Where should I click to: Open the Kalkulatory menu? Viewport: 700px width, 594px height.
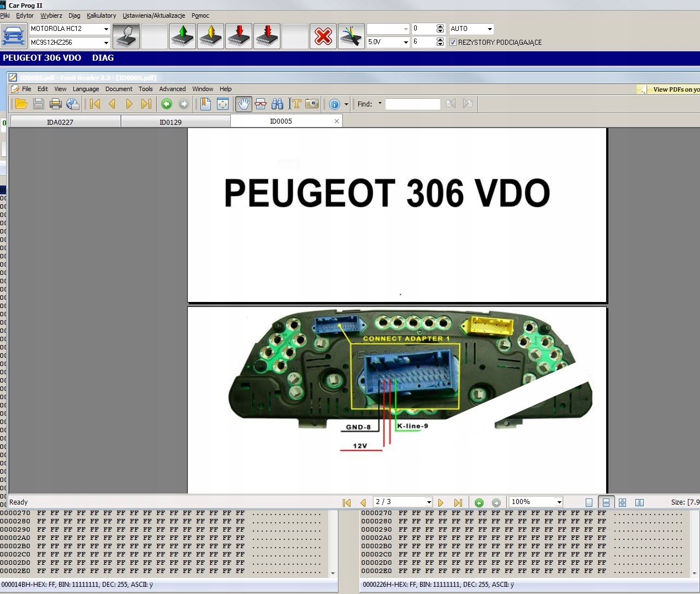coord(102,15)
